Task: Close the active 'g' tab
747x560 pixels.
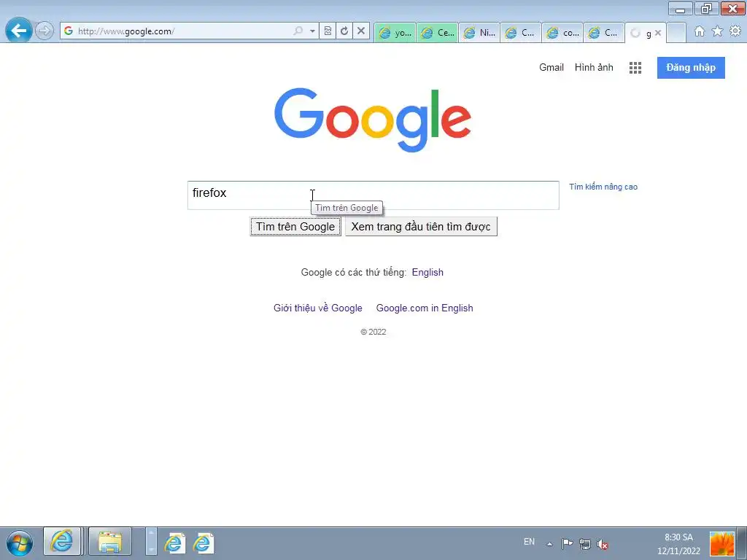Action: point(658,33)
